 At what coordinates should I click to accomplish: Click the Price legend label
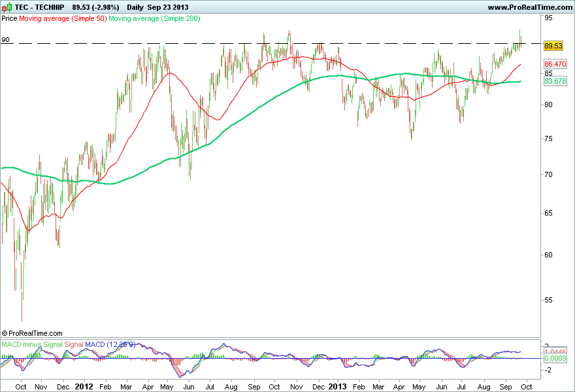point(9,18)
